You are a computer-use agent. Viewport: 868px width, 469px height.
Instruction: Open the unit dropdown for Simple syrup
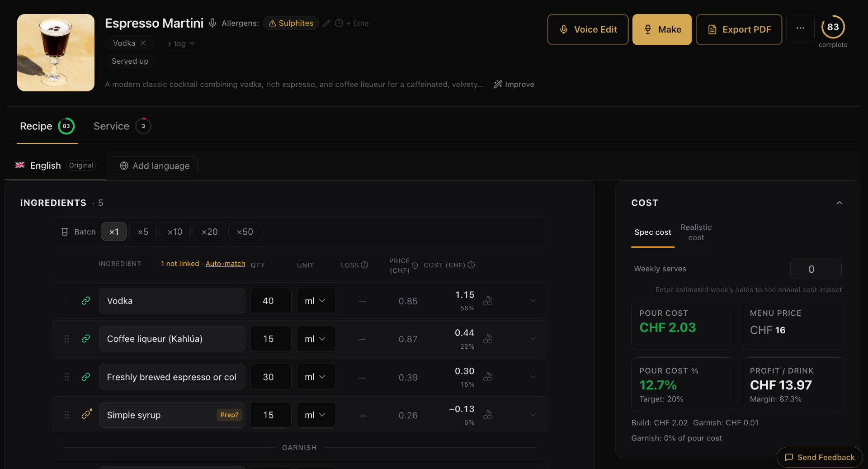coord(316,415)
